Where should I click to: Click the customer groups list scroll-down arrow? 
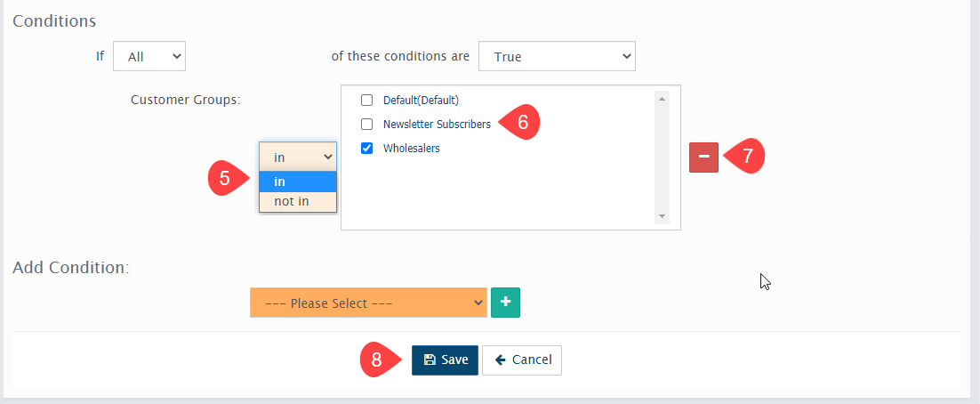tap(662, 216)
